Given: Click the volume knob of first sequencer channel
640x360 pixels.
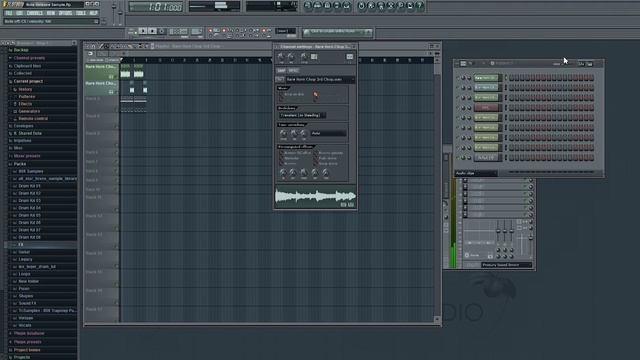Looking at the screenshot, I should pos(469,78).
